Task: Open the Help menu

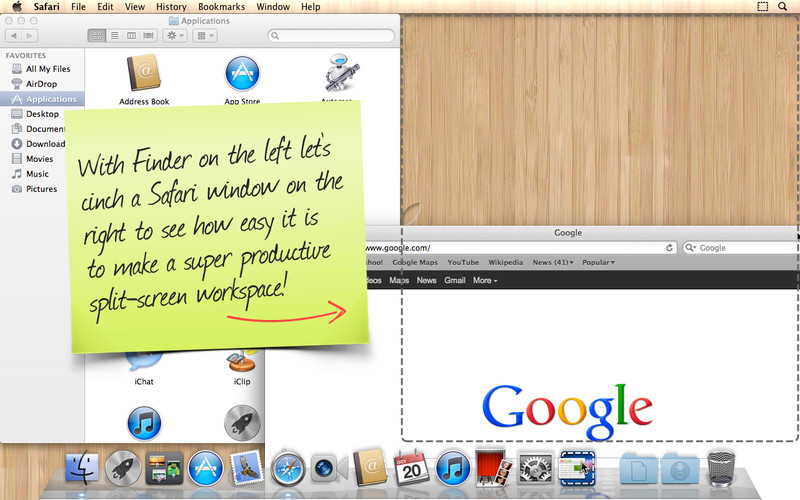Action: point(311,7)
